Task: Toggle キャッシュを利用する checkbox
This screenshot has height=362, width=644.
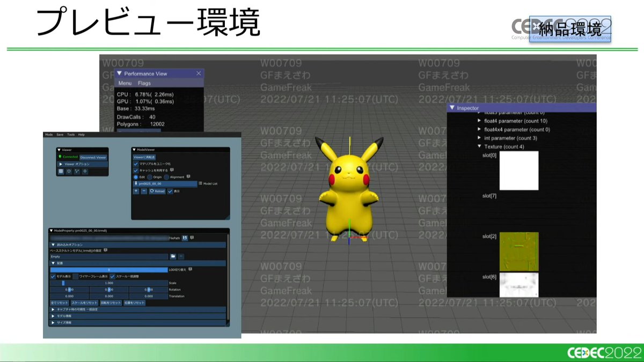Action: (136, 170)
